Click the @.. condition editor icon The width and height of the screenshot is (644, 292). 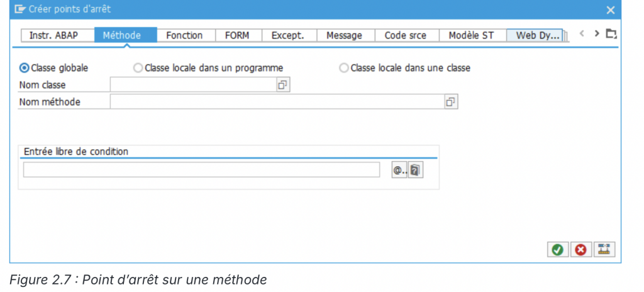399,170
